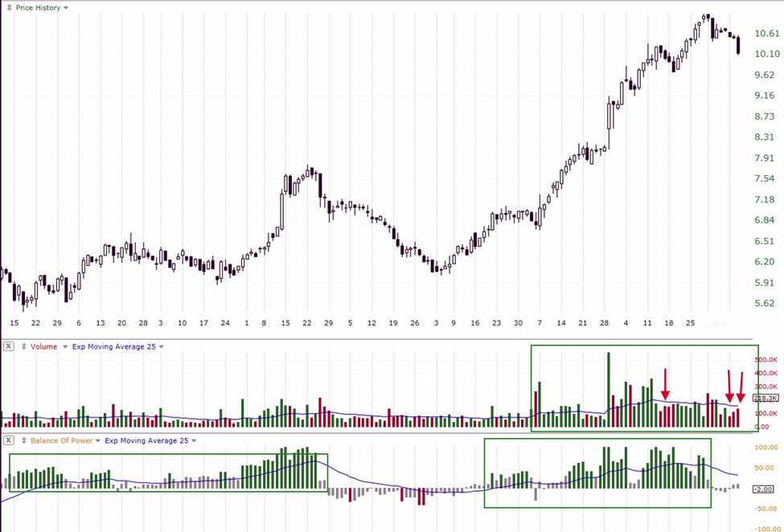Click the orange Balance Of Power label
784x532 pixels.
pos(60,440)
